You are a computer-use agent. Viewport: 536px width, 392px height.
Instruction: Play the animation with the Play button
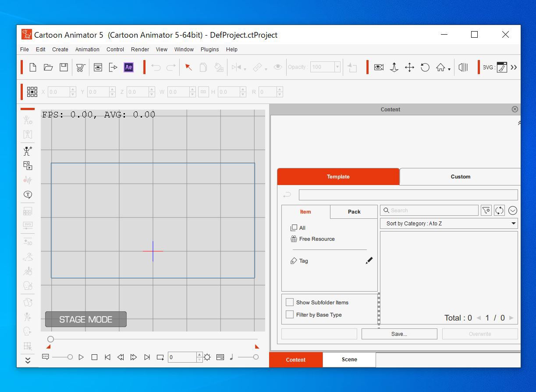[x=81, y=357]
